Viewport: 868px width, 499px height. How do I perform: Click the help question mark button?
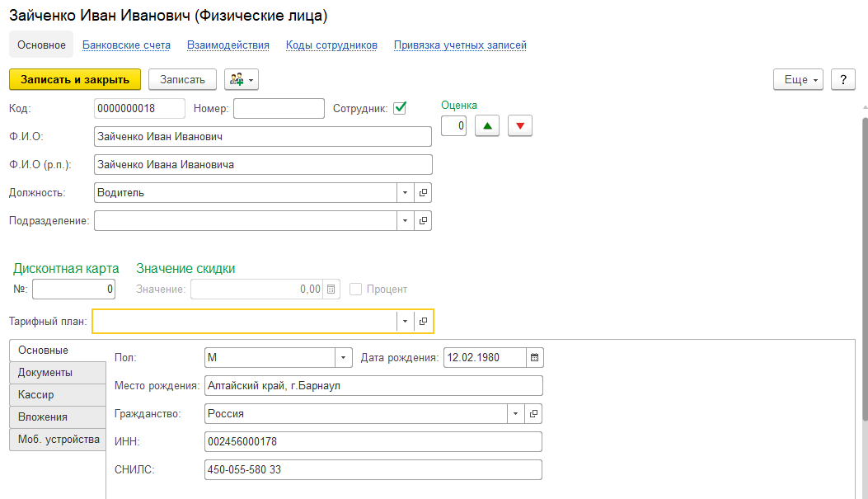(842, 79)
